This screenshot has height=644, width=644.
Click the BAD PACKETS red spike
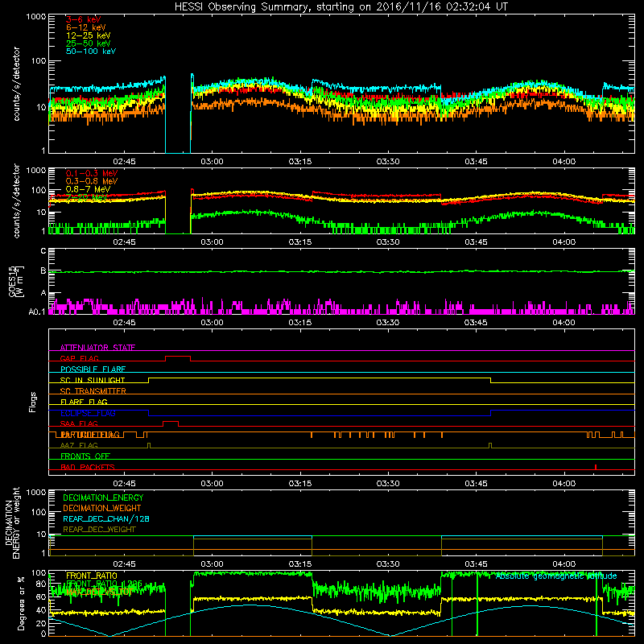pos(596,467)
